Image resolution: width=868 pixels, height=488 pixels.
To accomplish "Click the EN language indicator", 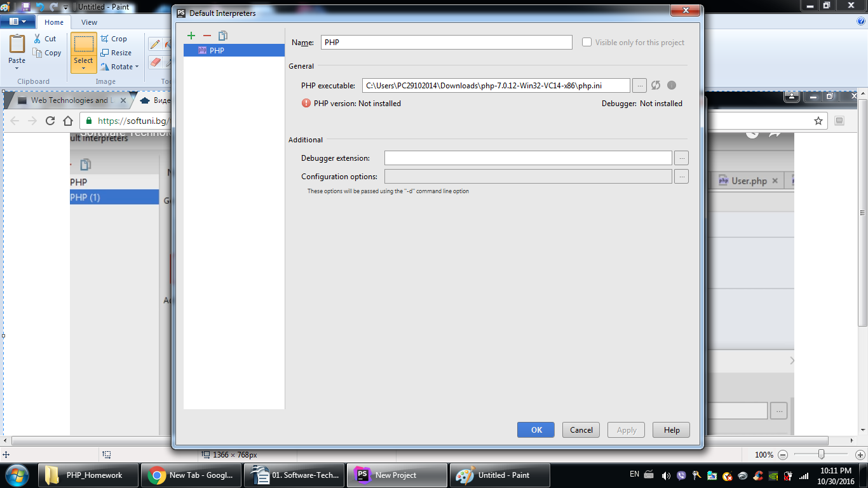I will [634, 474].
